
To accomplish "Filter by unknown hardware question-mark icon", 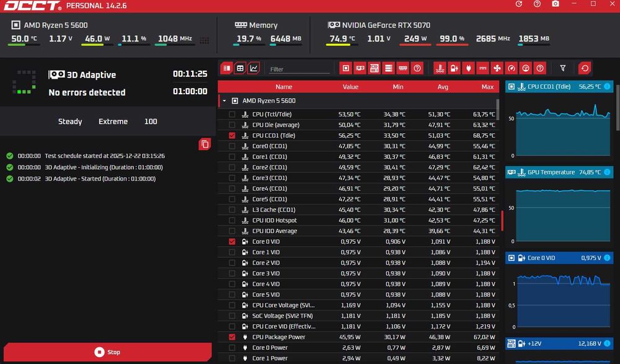I will [417, 68].
